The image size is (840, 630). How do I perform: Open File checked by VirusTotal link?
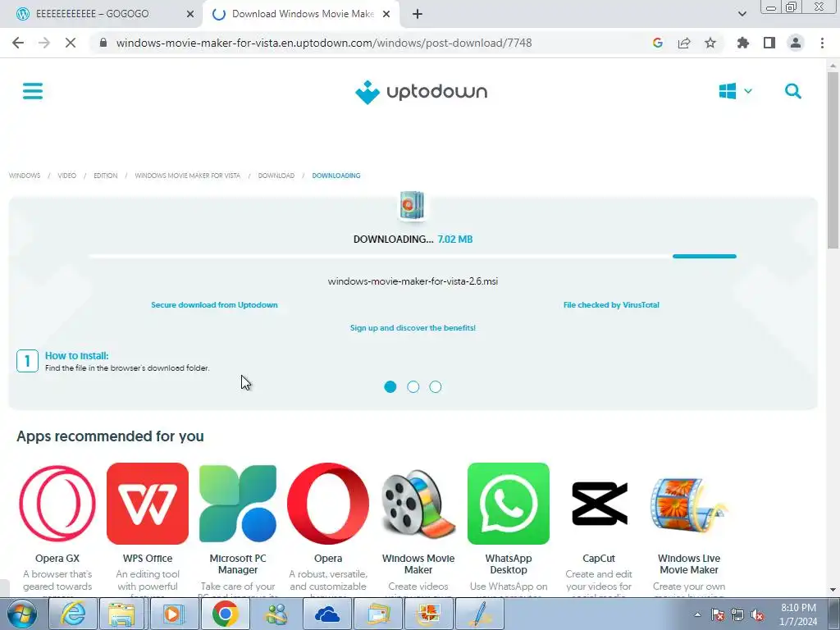(611, 305)
